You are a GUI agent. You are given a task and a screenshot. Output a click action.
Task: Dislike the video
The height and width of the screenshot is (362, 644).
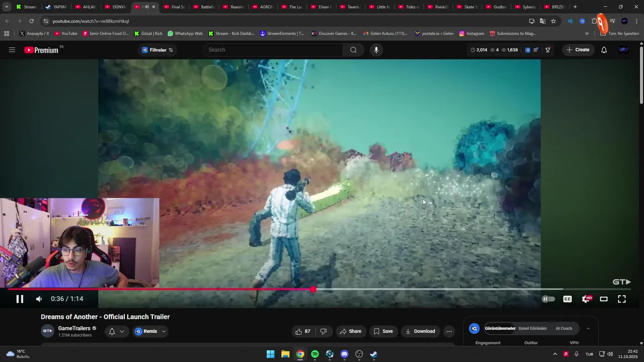pyautogui.click(x=324, y=331)
